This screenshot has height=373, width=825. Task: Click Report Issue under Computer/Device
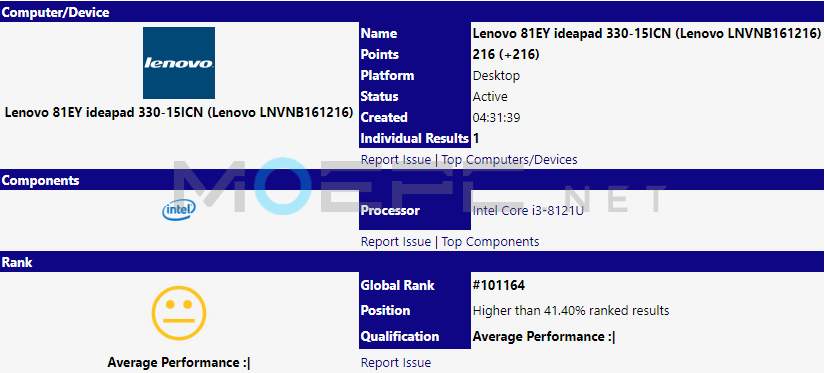coord(396,159)
